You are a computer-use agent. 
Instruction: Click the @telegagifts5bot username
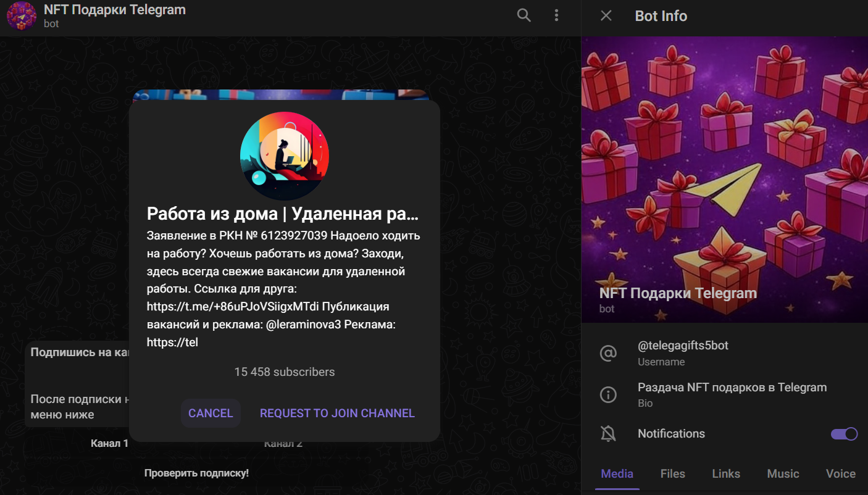(683, 346)
